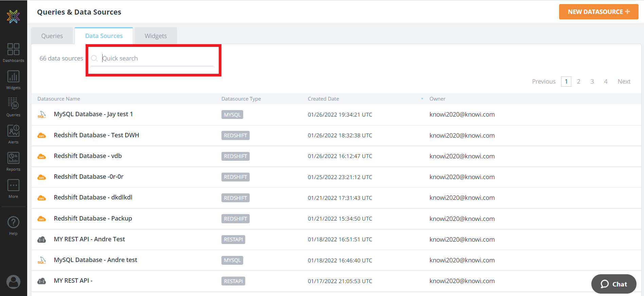Focus the Quick search field
This screenshot has width=644, height=296.
pos(156,58)
